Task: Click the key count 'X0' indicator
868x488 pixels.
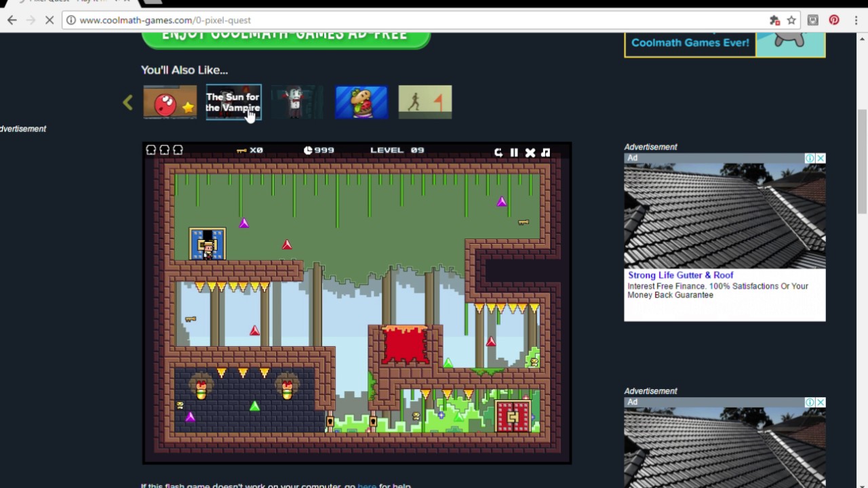Action: click(x=250, y=150)
